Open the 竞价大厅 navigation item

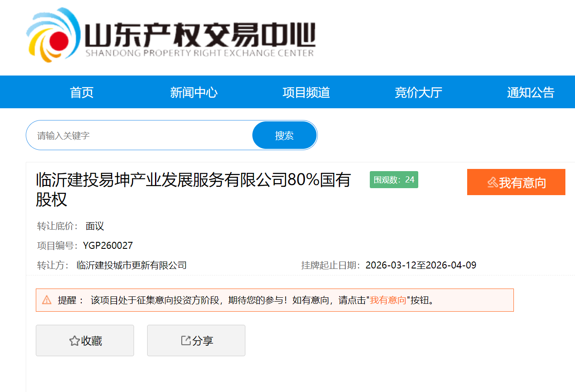(x=418, y=93)
